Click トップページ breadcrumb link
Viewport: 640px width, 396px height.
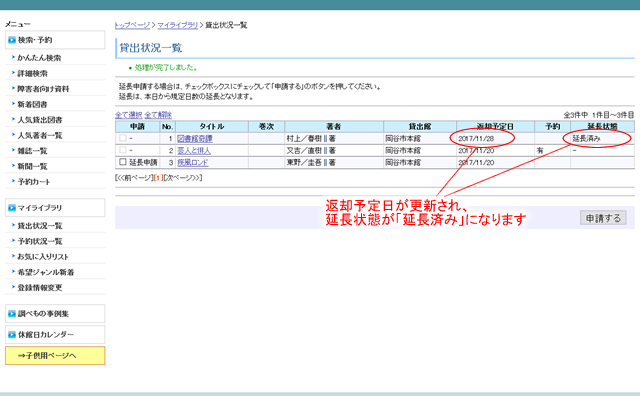(x=132, y=25)
